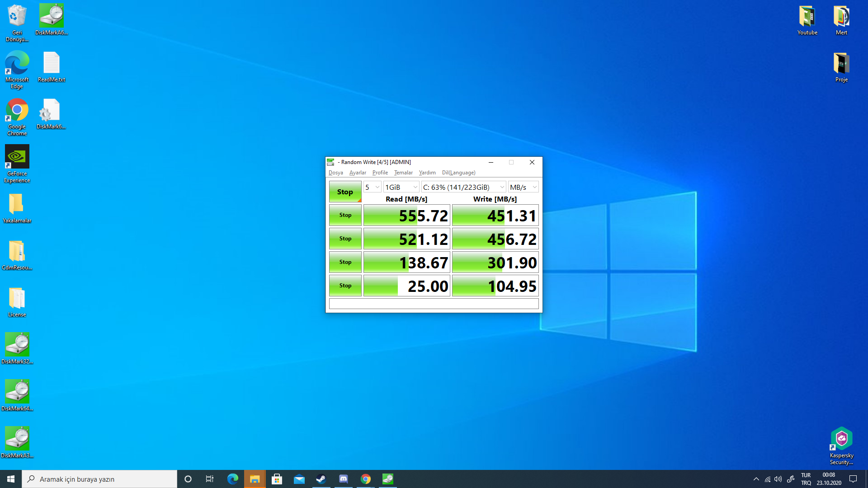Screen dimensions: 868x488
Task: Click the 451.31 write result bar
Action: pos(495,216)
